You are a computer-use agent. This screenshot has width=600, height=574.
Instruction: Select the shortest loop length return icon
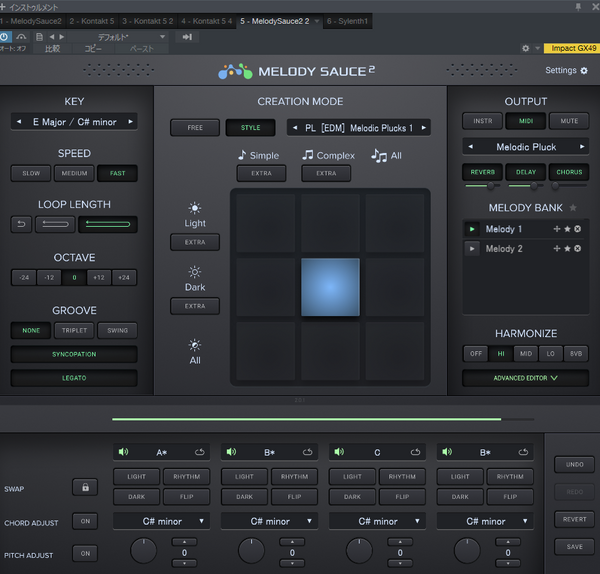point(21,224)
